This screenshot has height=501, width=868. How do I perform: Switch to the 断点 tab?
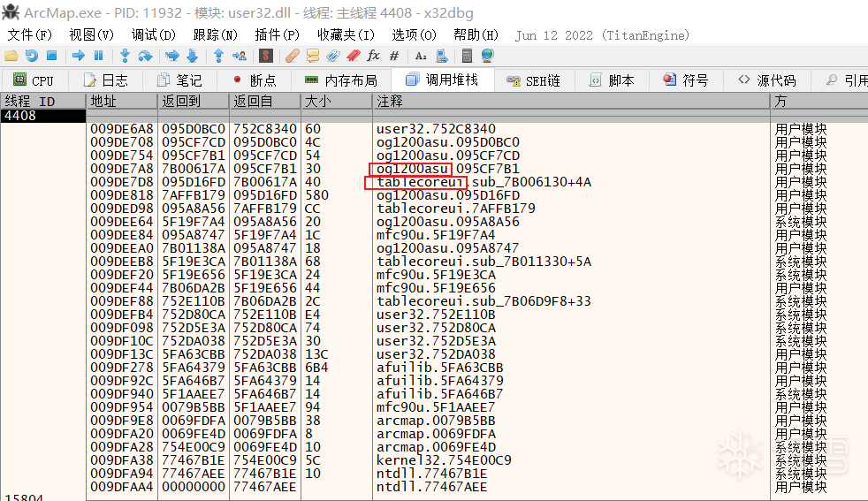tap(255, 80)
